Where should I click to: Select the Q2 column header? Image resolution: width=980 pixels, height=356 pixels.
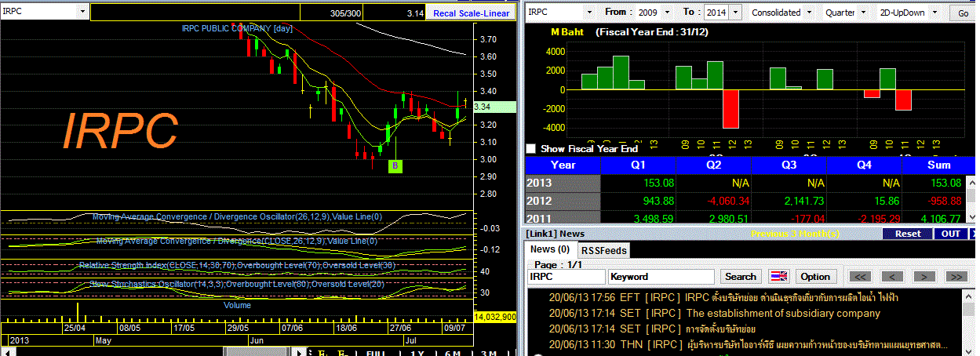click(713, 165)
